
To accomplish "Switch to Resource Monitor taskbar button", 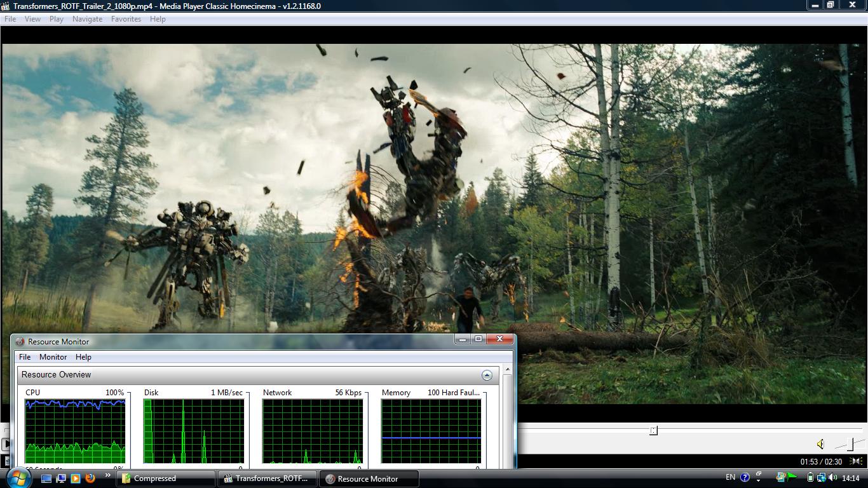I will (370, 478).
